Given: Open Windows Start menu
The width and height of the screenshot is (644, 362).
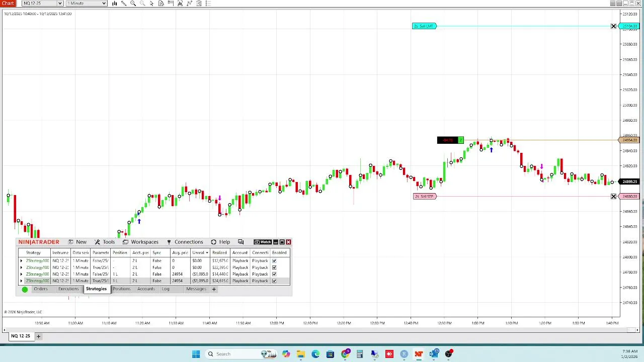Looking at the screenshot, I should click(x=196, y=354).
